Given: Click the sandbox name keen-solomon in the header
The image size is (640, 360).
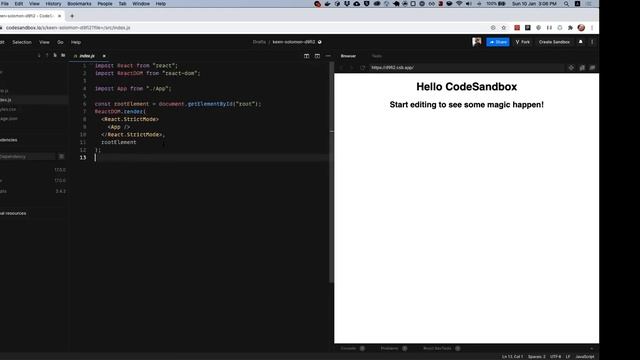Looking at the screenshot, I should (x=294, y=42).
